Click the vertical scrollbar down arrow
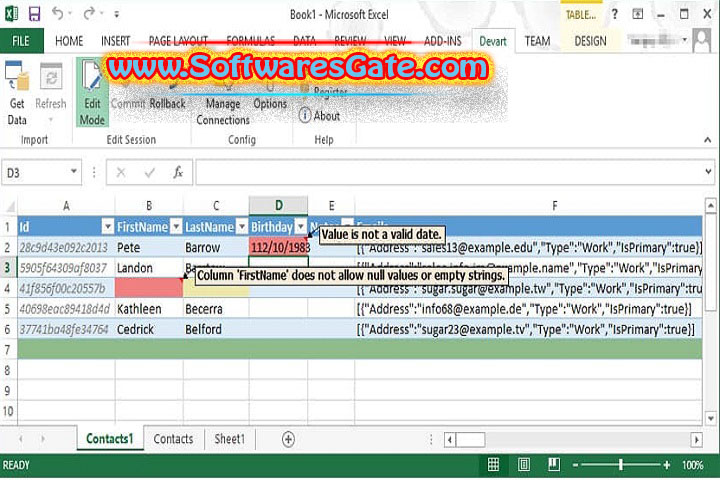 (710, 418)
